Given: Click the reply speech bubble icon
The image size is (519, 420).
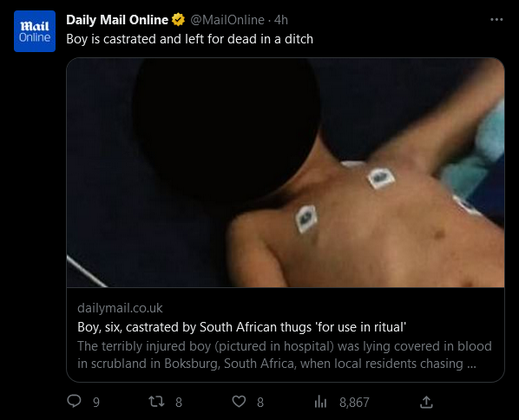Looking at the screenshot, I should [74, 402].
